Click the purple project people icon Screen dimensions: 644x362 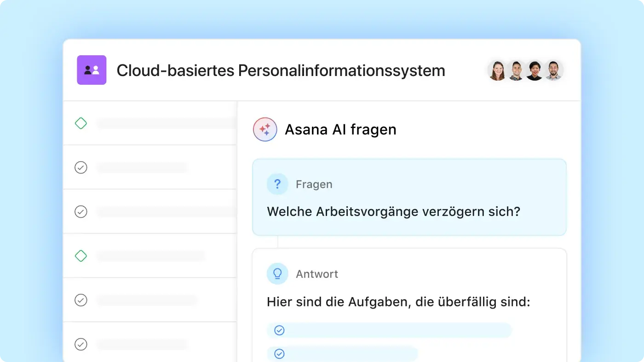(x=92, y=70)
